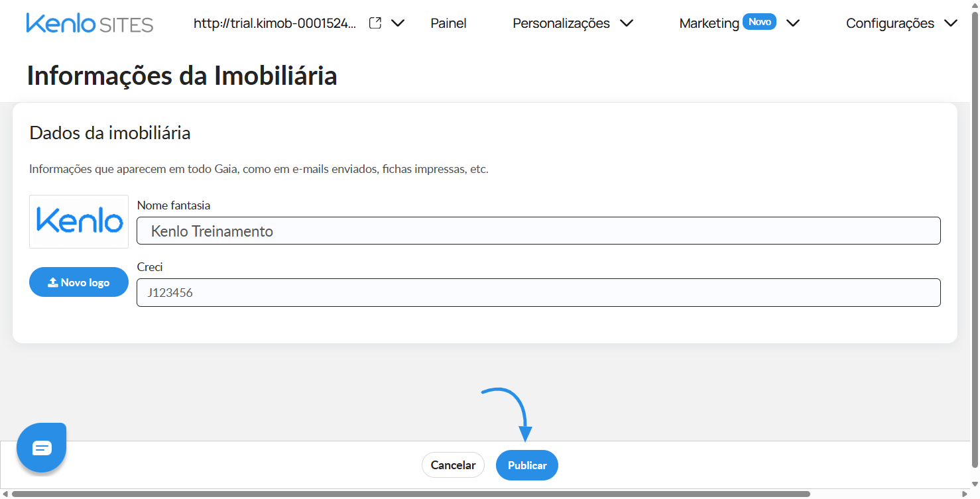Expand the Personalizações chevron
This screenshot has height=499, width=980.
627,23
